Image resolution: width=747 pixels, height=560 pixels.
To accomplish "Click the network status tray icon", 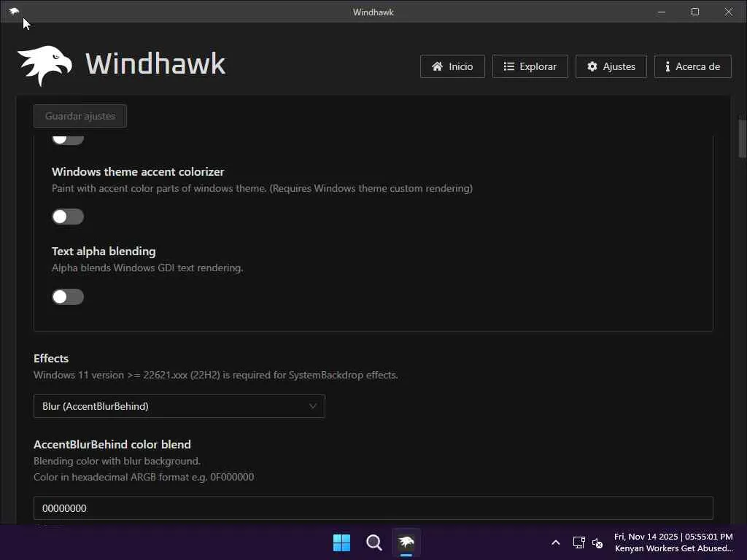I will pos(578,542).
